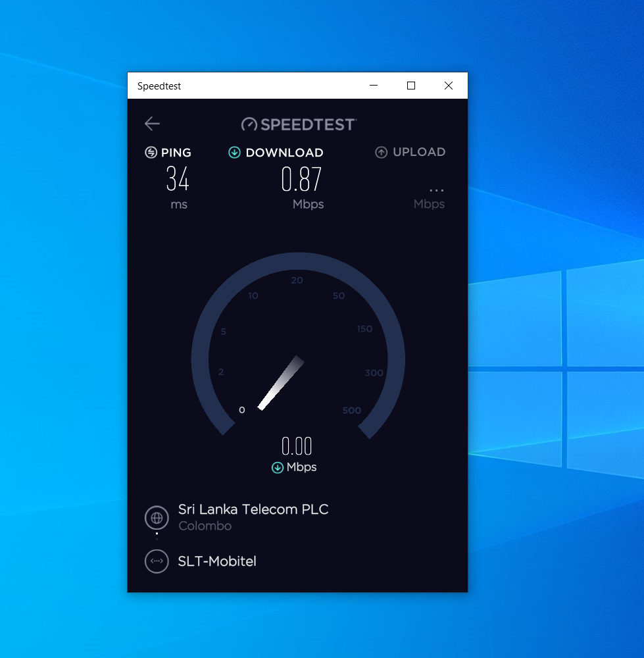Click the speedometer needle
The width and height of the screenshot is (644, 658).
coord(281,383)
